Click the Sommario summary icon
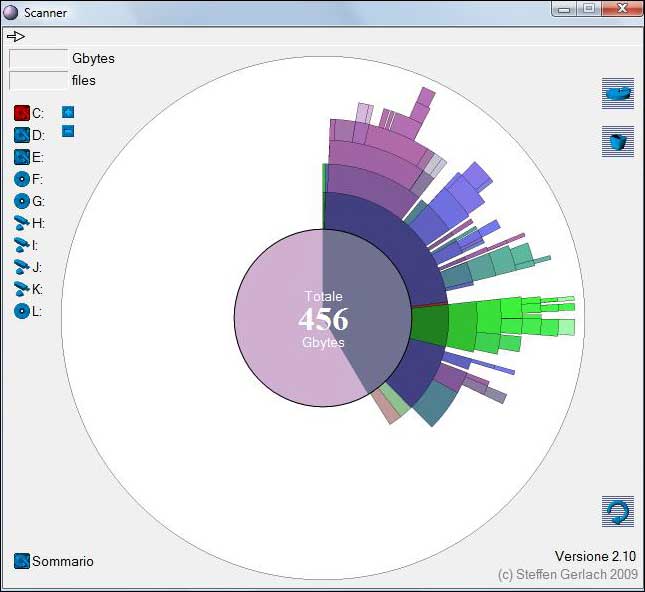 (22, 561)
